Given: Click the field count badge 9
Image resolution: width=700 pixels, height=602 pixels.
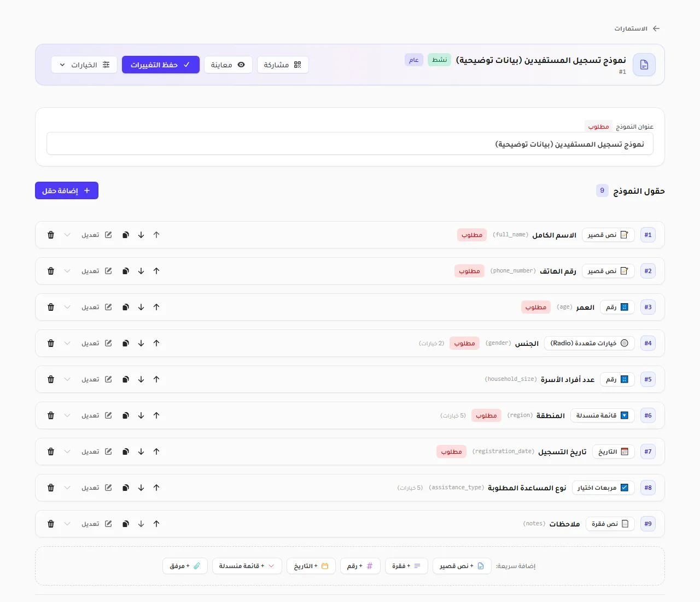Looking at the screenshot, I should (602, 190).
